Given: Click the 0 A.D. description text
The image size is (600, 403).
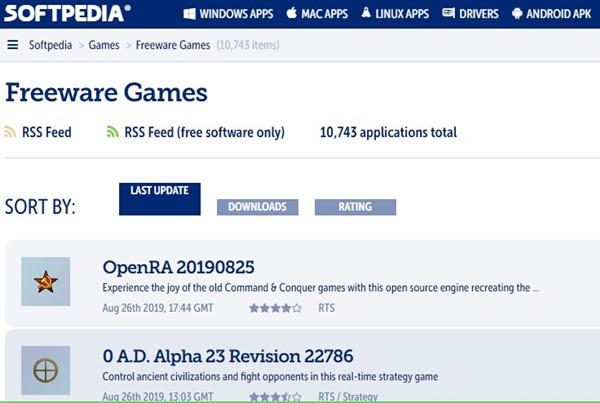Looking at the screenshot, I should 270,377.
